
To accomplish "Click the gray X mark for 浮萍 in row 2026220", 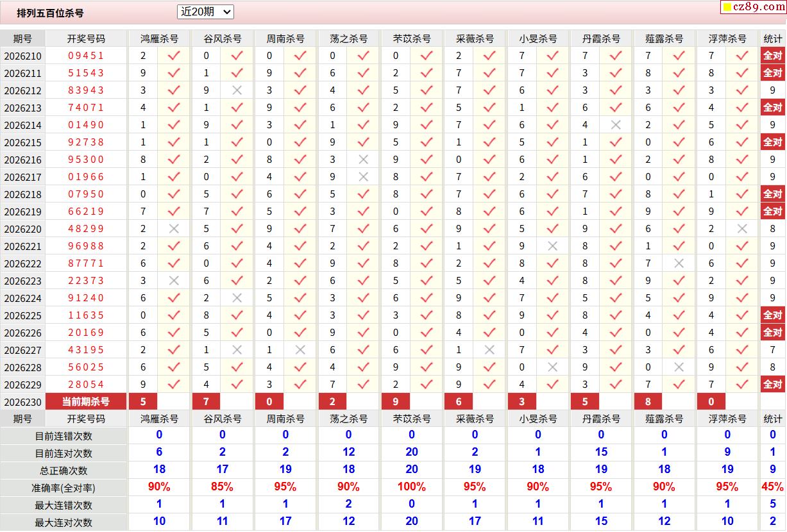I will point(742,229).
